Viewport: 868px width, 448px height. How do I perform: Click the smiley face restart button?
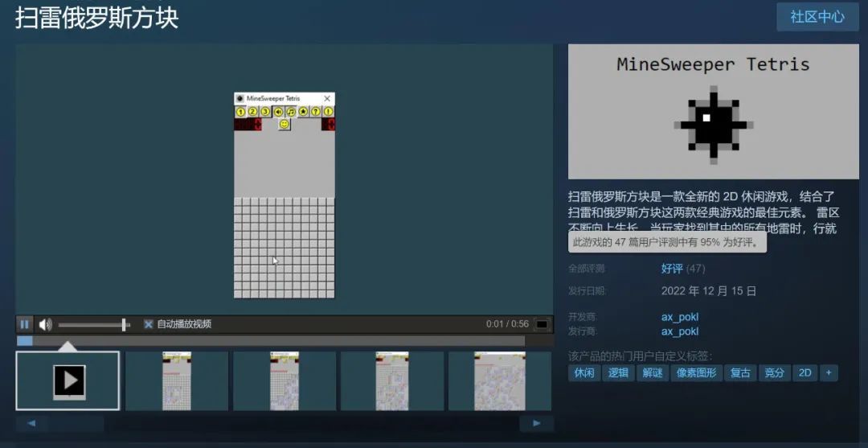(285, 125)
